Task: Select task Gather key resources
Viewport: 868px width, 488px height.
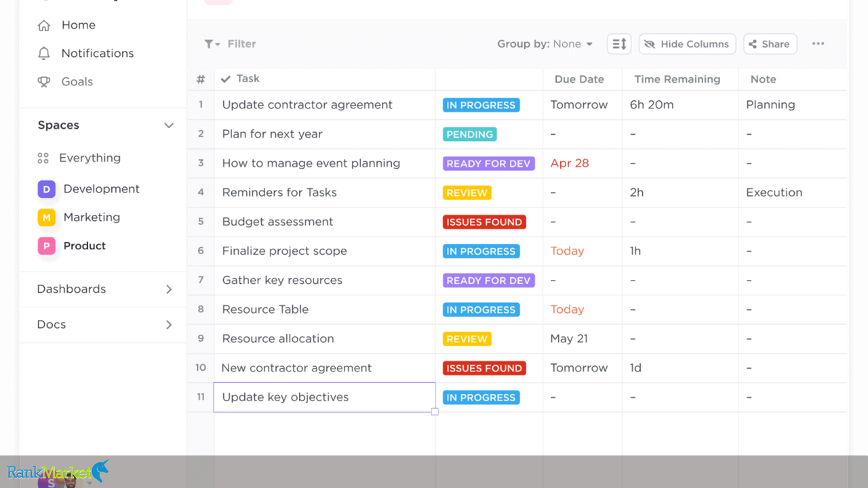Action: [x=282, y=281]
